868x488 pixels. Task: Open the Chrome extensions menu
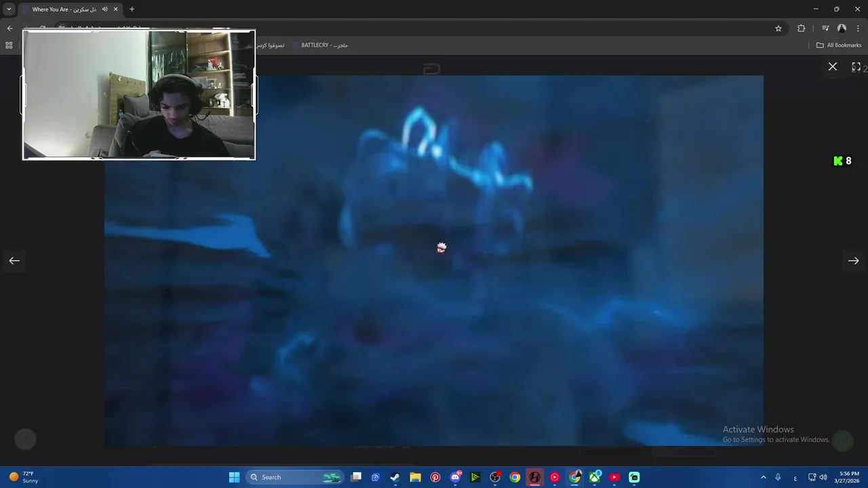pos(801,28)
